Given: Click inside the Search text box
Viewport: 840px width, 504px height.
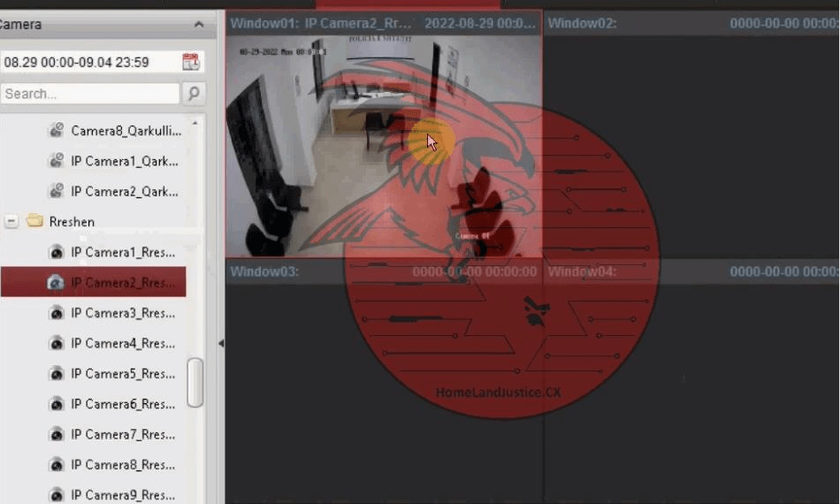Looking at the screenshot, I should tap(88, 94).
